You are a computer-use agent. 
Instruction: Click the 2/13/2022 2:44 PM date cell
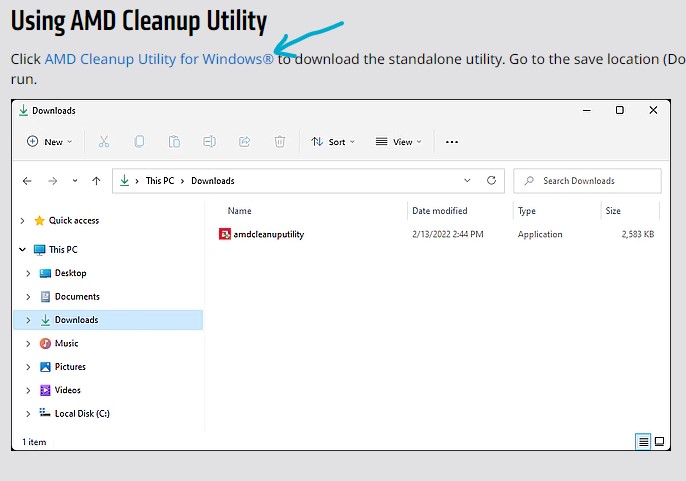448,234
